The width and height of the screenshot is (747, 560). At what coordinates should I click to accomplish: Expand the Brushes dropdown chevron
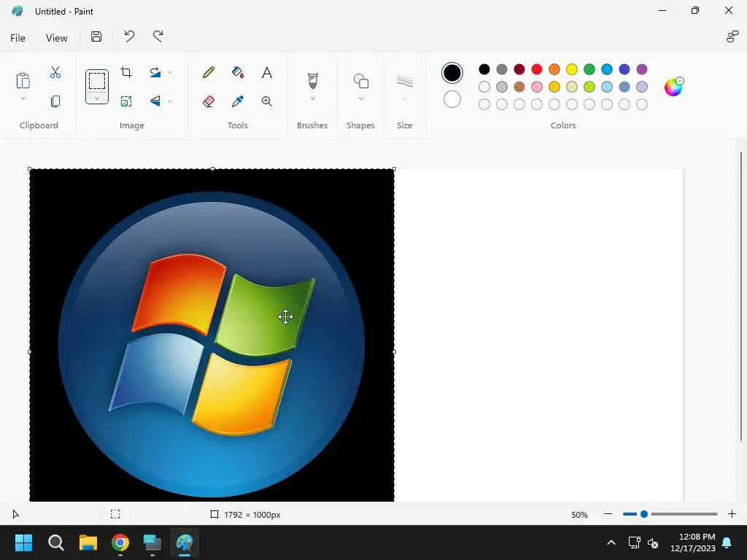point(312,98)
